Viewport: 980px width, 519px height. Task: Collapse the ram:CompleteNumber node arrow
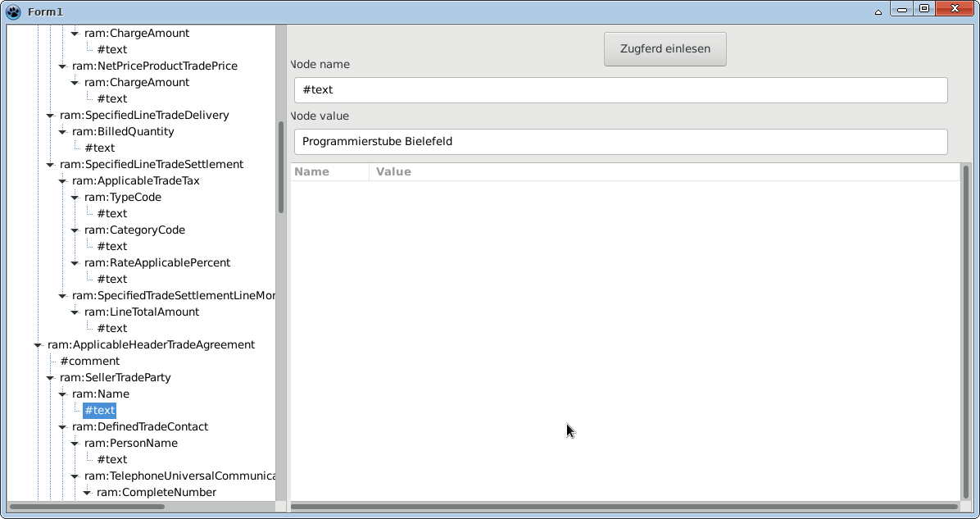(x=87, y=493)
